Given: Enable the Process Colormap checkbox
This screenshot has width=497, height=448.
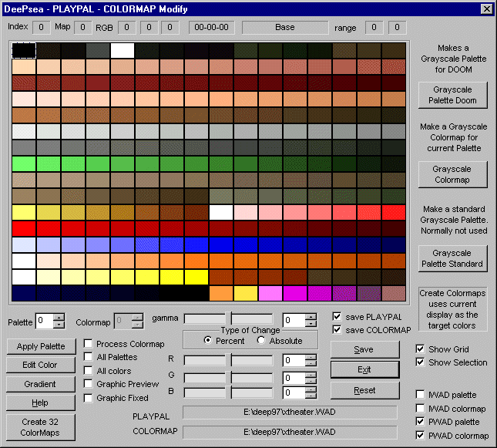Looking at the screenshot, I should tap(89, 344).
